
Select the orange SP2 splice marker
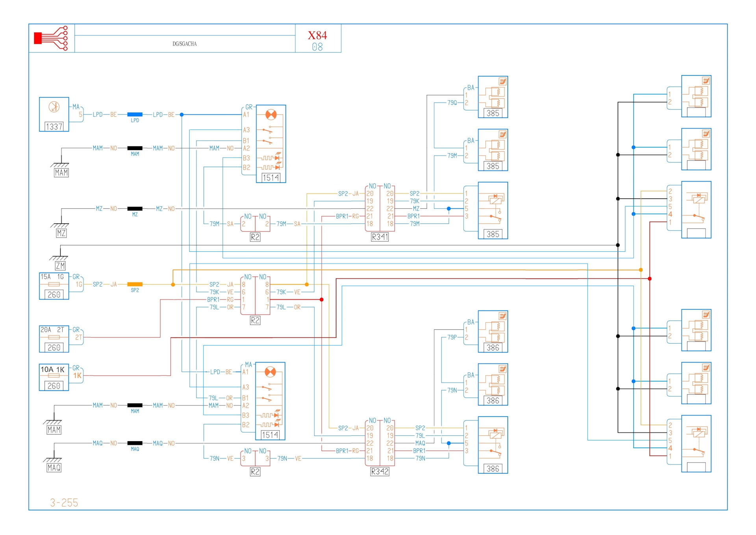pos(135,284)
